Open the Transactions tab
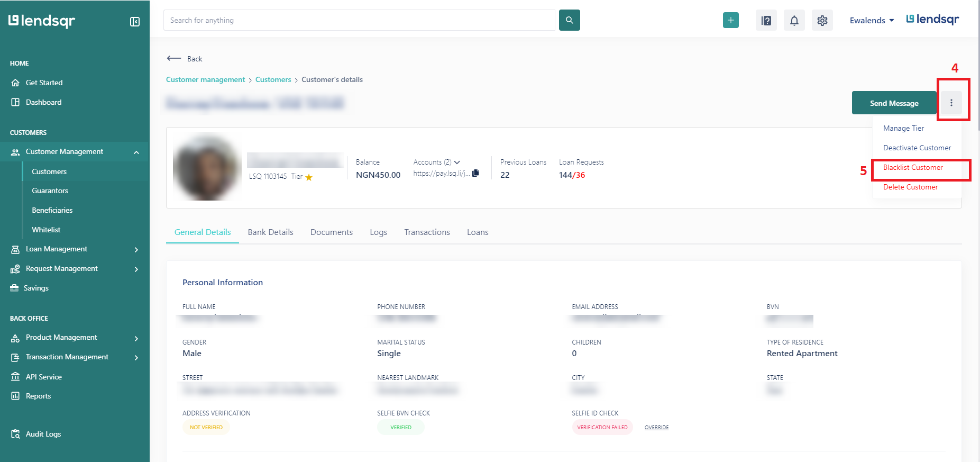Image resolution: width=980 pixels, height=462 pixels. pos(427,232)
